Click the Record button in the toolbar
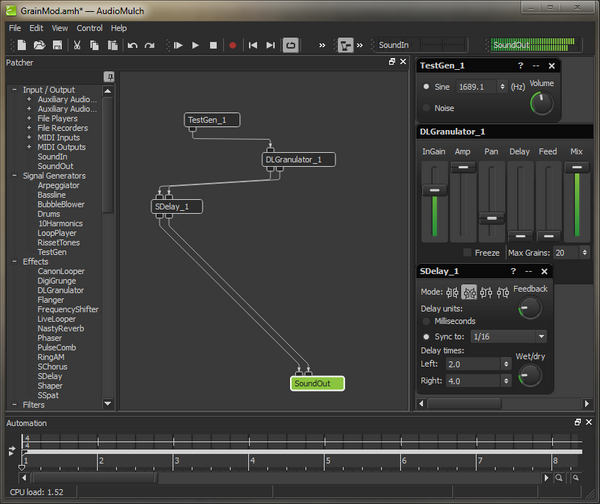This screenshot has height=504, width=600. click(233, 45)
